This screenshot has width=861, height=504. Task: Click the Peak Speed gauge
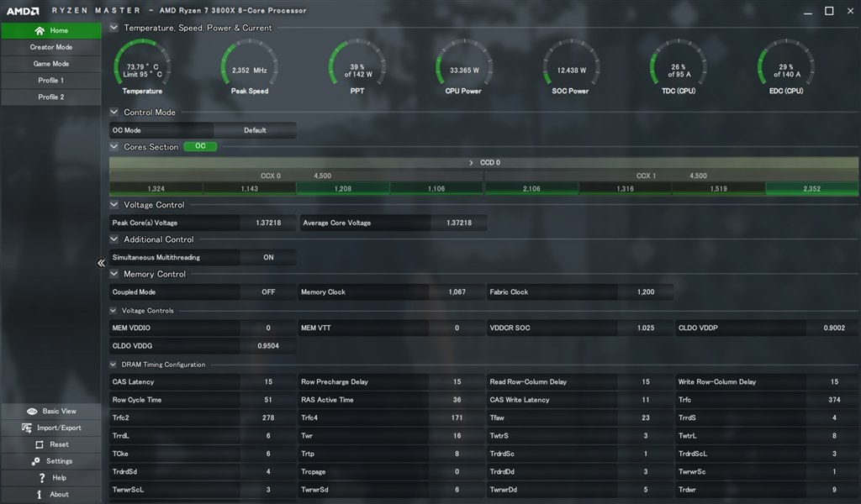pyautogui.click(x=249, y=67)
